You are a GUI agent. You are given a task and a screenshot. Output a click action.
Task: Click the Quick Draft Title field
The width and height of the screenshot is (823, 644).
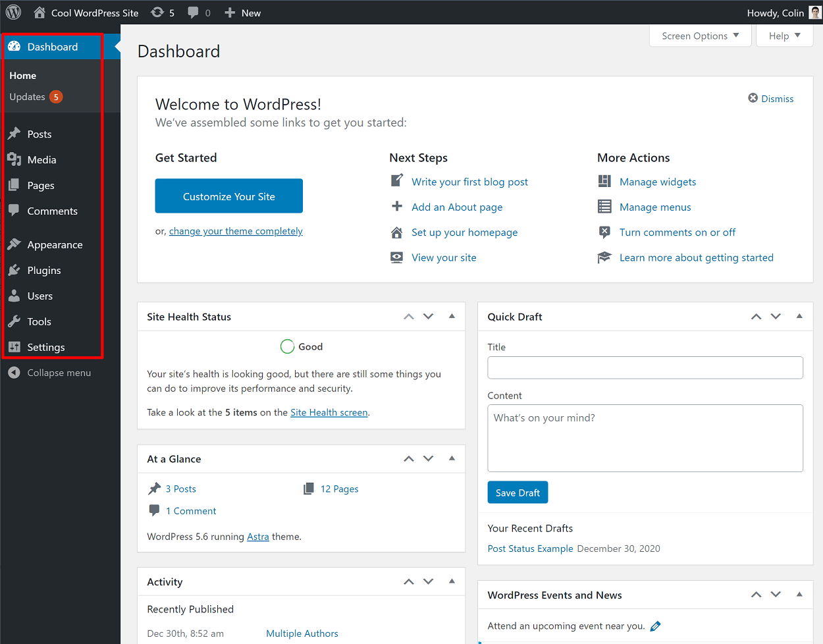tap(645, 367)
